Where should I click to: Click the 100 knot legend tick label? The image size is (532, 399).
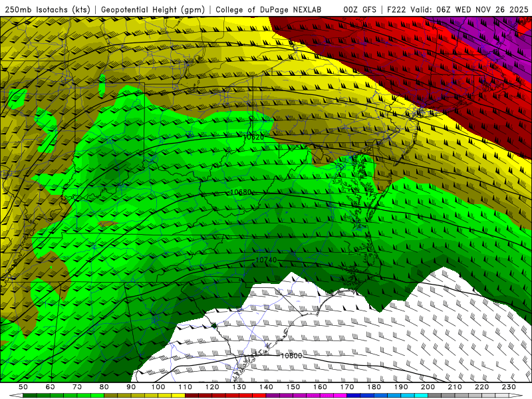point(158,387)
